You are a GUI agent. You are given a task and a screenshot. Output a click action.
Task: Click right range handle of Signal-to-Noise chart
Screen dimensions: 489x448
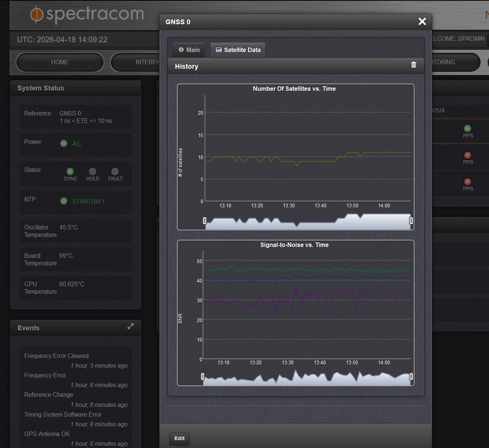[x=411, y=376]
